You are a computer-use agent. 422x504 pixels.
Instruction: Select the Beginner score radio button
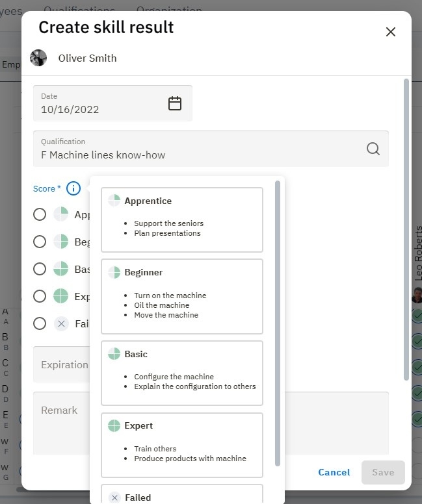(x=40, y=242)
